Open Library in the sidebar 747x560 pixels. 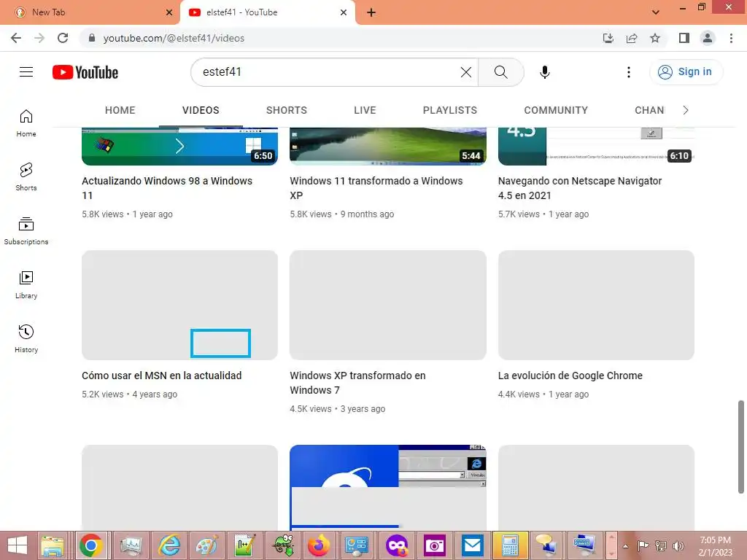pyautogui.click(x=26, y=285)
